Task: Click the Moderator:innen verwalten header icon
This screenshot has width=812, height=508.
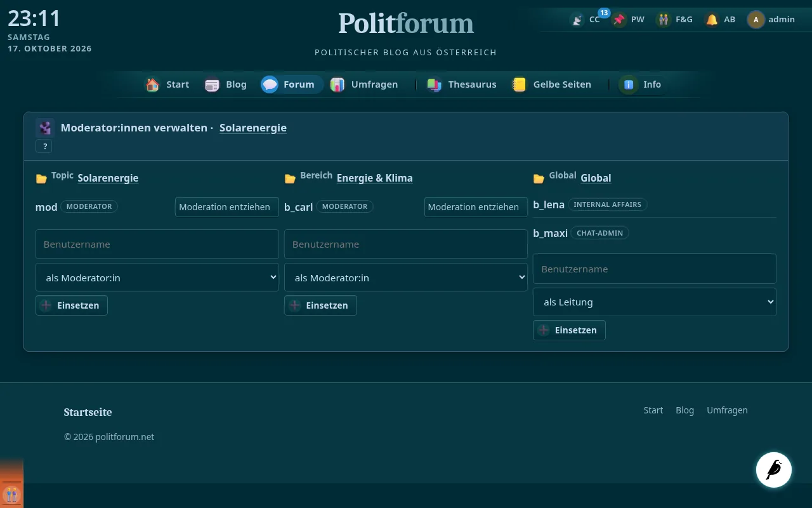Action: click(x=45, y=128)
